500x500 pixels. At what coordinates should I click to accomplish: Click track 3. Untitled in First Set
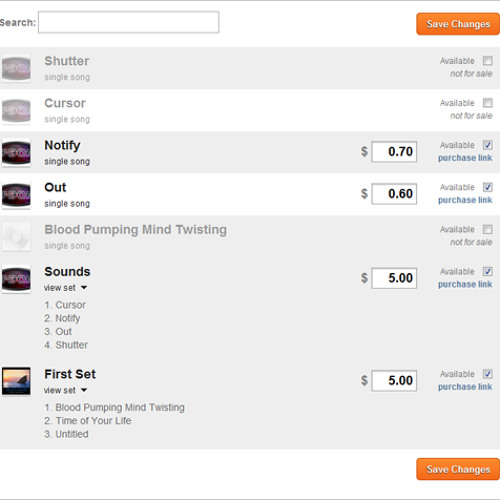coord(66,434)
